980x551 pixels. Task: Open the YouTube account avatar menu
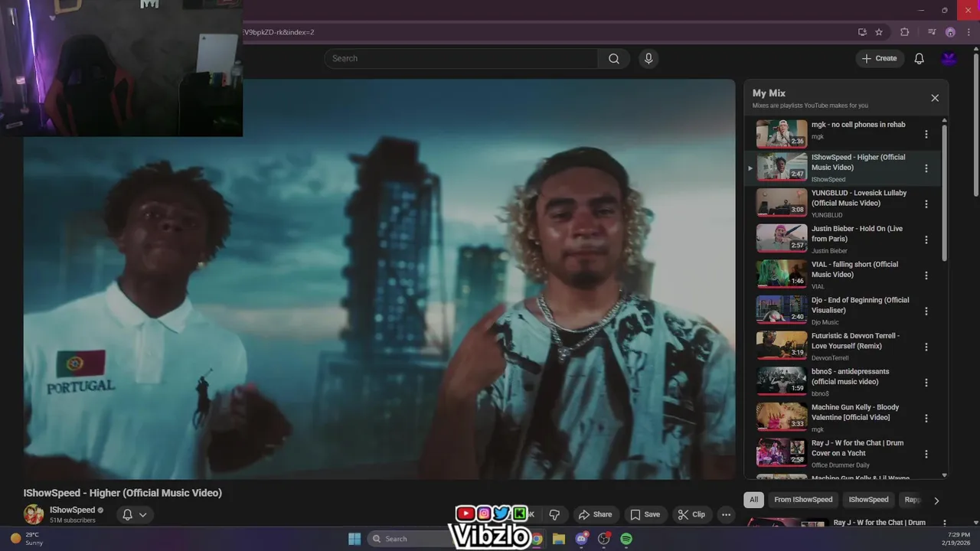(x=949, y=59)
